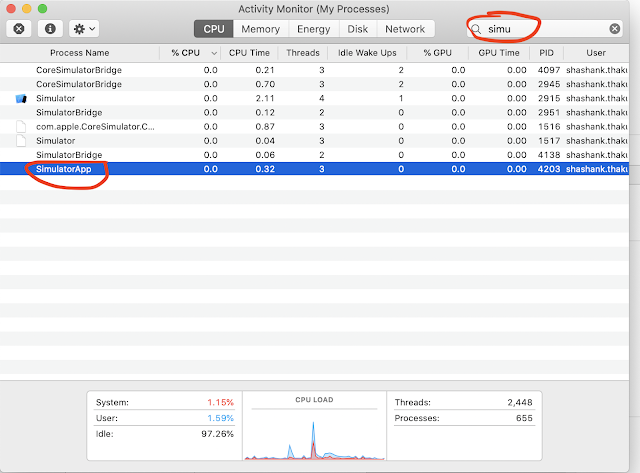Sort by Threads column header

(x=302, y=53)
